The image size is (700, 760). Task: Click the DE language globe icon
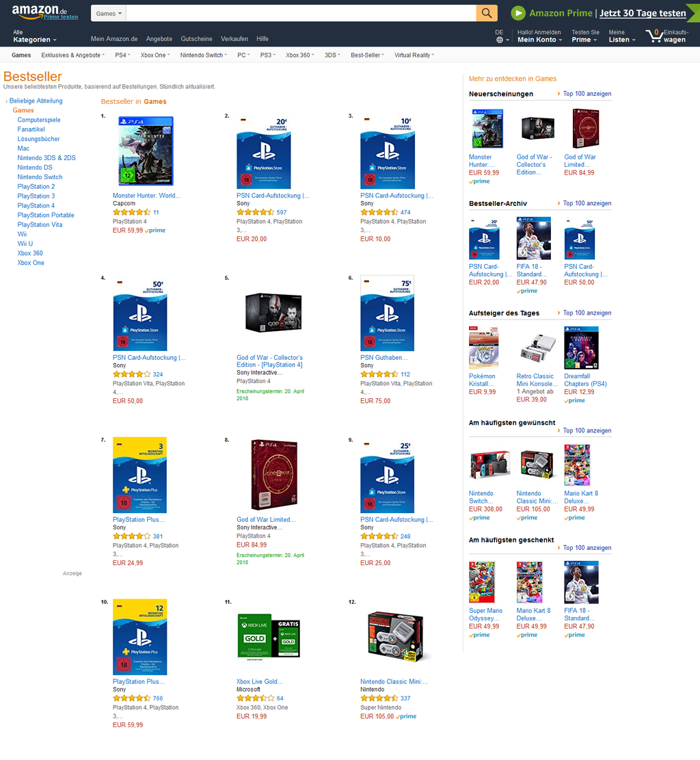(x=500, y=40)
